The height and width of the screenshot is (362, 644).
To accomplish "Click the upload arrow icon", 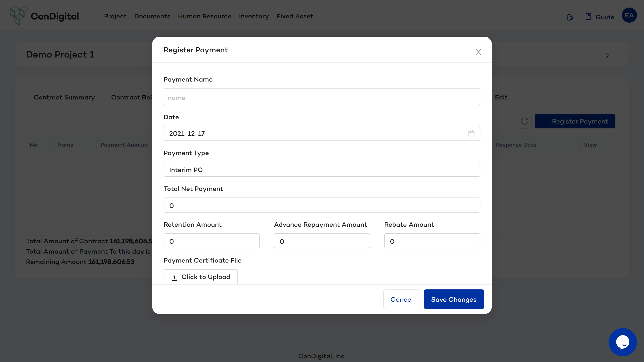I will pos(174,277).
